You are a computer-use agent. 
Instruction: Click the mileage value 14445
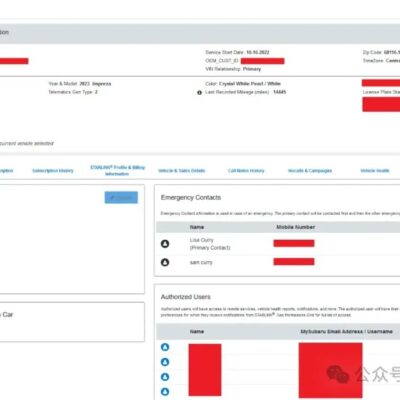click(x=279, y=92)
